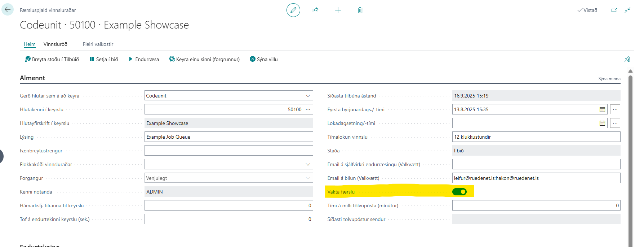
Task: Click the back arrow button
Action: coord(8,10)
